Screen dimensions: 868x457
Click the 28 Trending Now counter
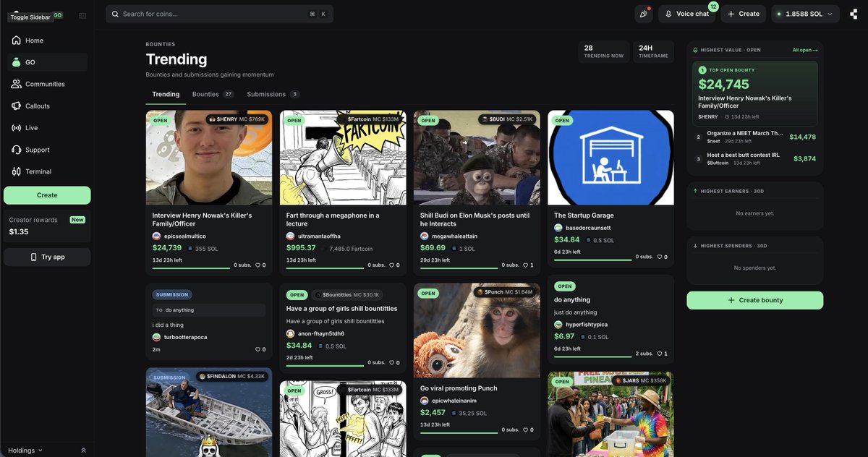(x=603, y=51)
